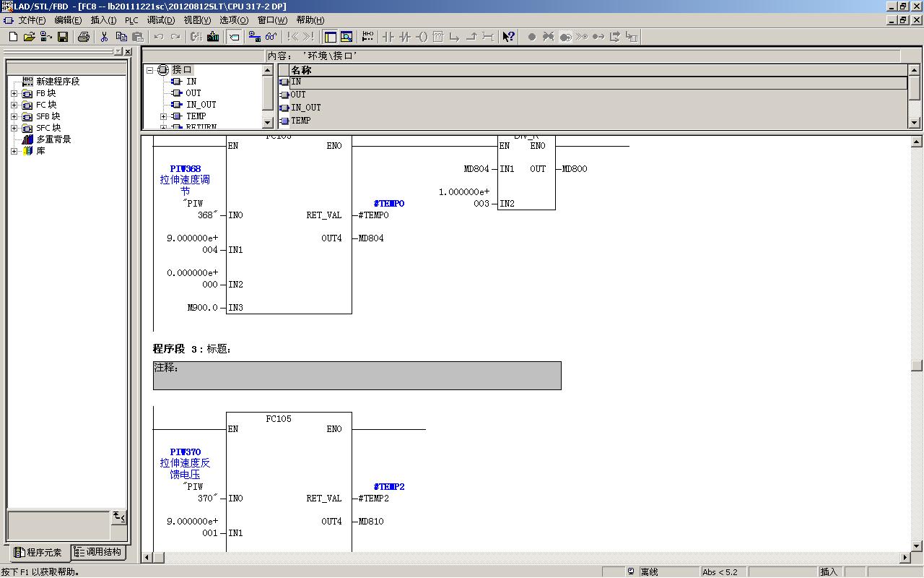Select the IN_OUT row in the name table

pyautogui.click(x=593, y=108)
